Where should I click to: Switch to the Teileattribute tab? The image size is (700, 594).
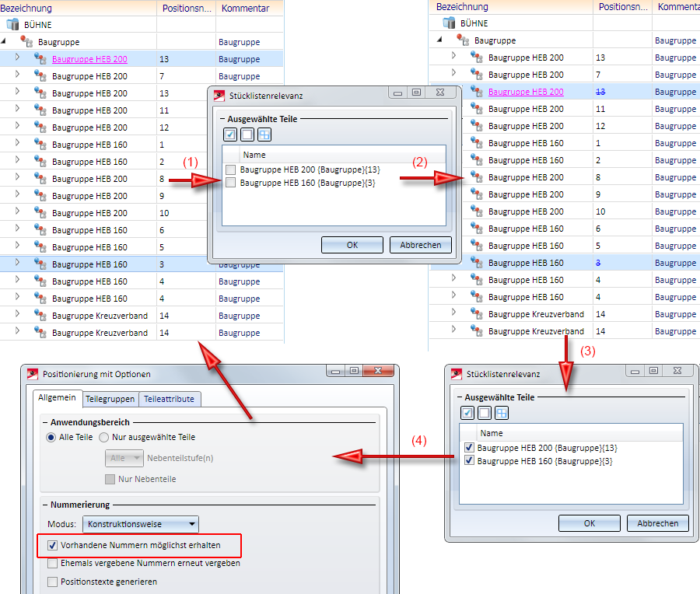pyautogui.click(x=170, y=399)
